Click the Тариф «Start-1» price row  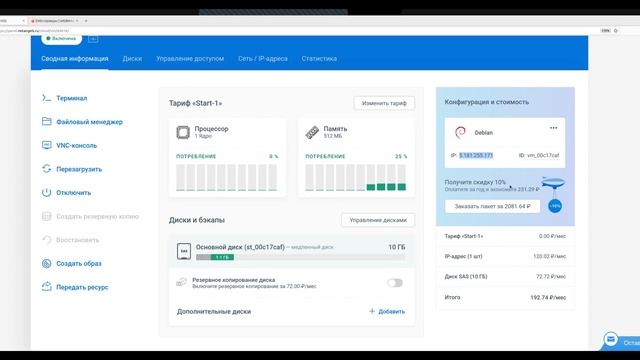tap(505, 236)
